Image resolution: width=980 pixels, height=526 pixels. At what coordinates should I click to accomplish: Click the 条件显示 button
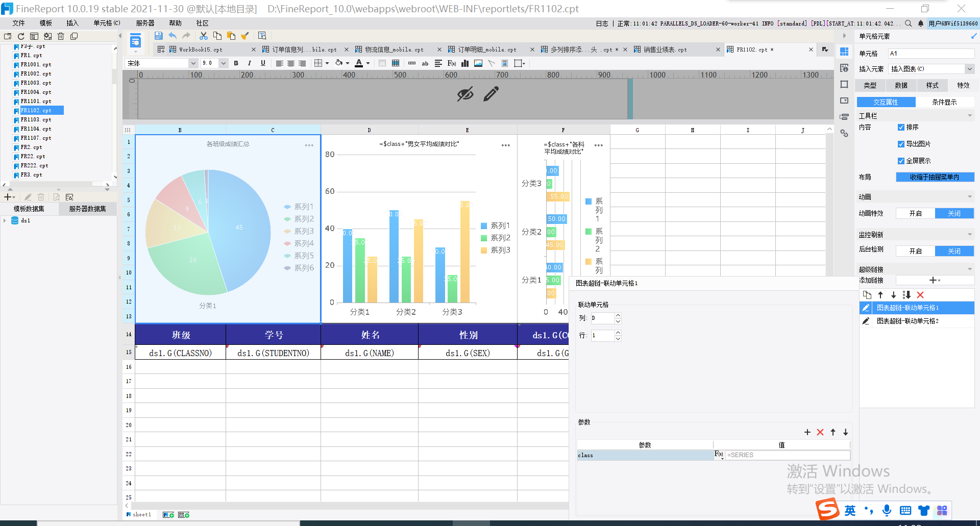tap(944, 102)
